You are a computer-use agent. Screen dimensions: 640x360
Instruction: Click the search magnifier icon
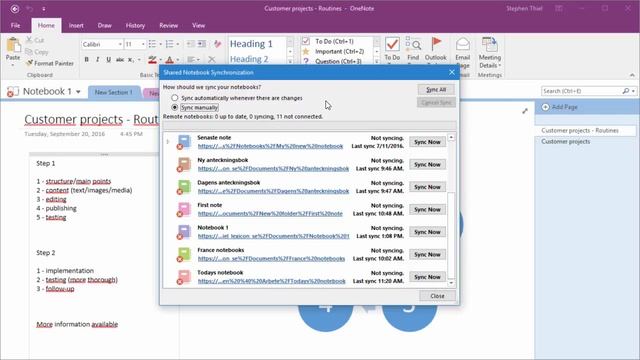pyautogui.click(x=626, y=91)
